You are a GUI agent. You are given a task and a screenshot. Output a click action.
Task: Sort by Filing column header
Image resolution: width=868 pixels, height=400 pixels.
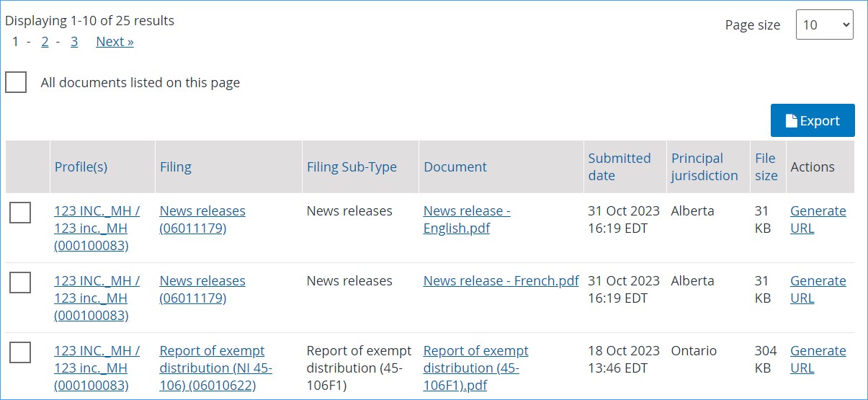point(176,166)
